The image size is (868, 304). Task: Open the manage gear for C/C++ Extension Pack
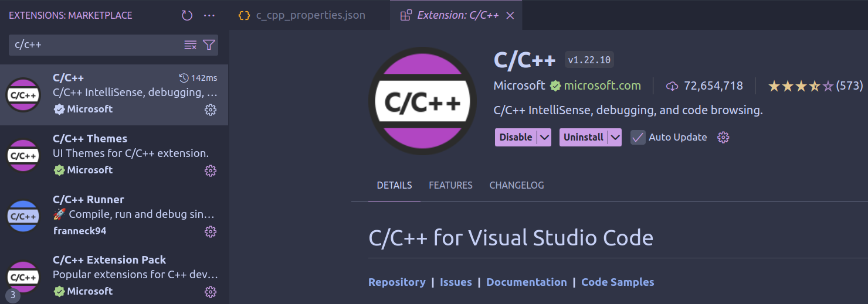211,292
